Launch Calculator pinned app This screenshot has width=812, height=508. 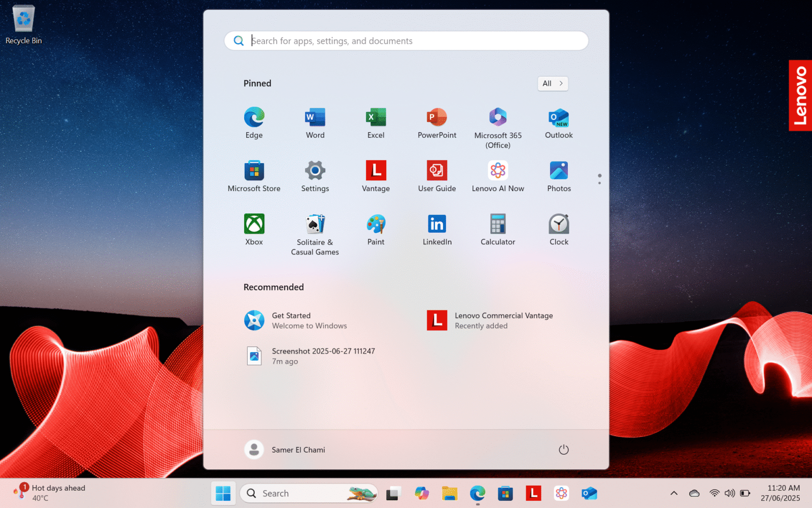click(x=498, y=230)
